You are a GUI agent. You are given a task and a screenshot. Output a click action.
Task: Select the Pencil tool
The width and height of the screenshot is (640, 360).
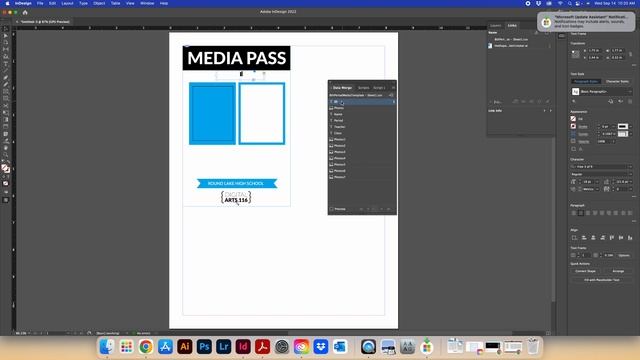(x=6, y=84)
